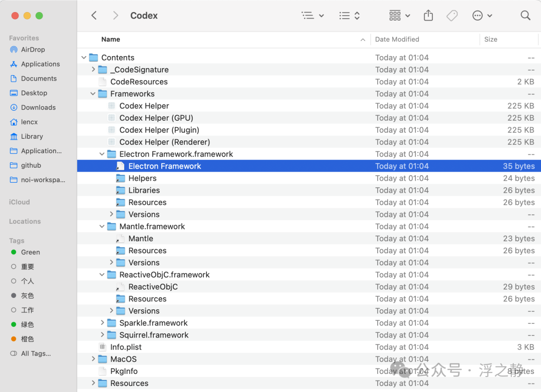541x392 pixels.
Task: Collapse the Mantle.framework folder
Action: pos(102,226)
